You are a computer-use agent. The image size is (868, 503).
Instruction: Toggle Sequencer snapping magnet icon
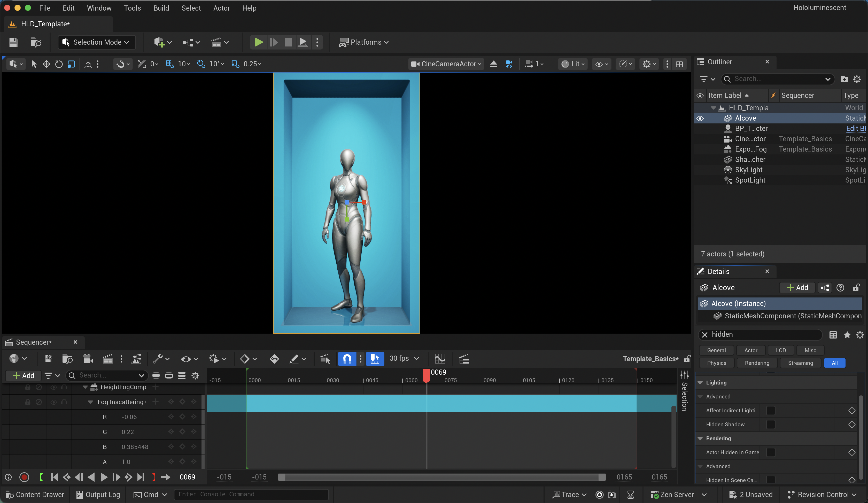coord(347,359)
